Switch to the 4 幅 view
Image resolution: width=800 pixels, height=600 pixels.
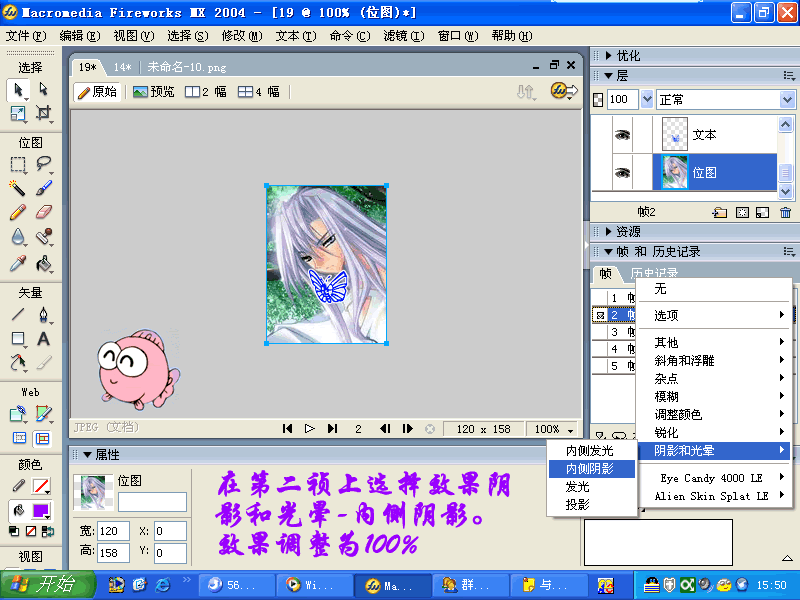[259, 92]
